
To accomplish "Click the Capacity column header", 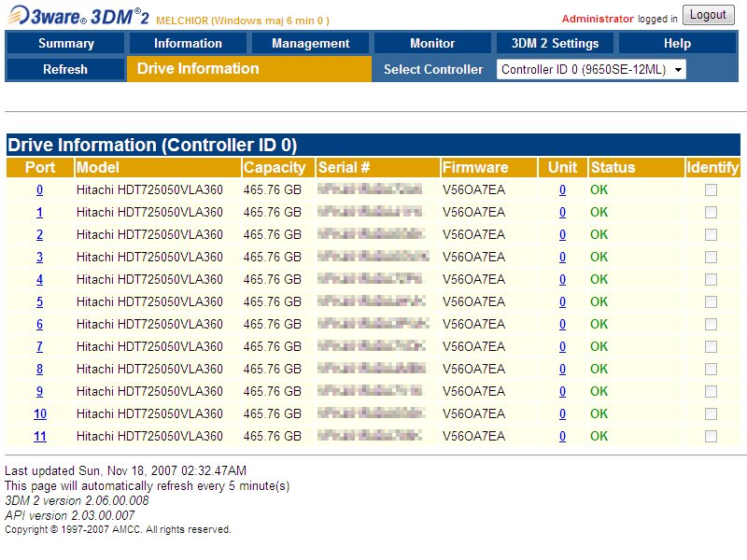I will [x=278, y=168].
